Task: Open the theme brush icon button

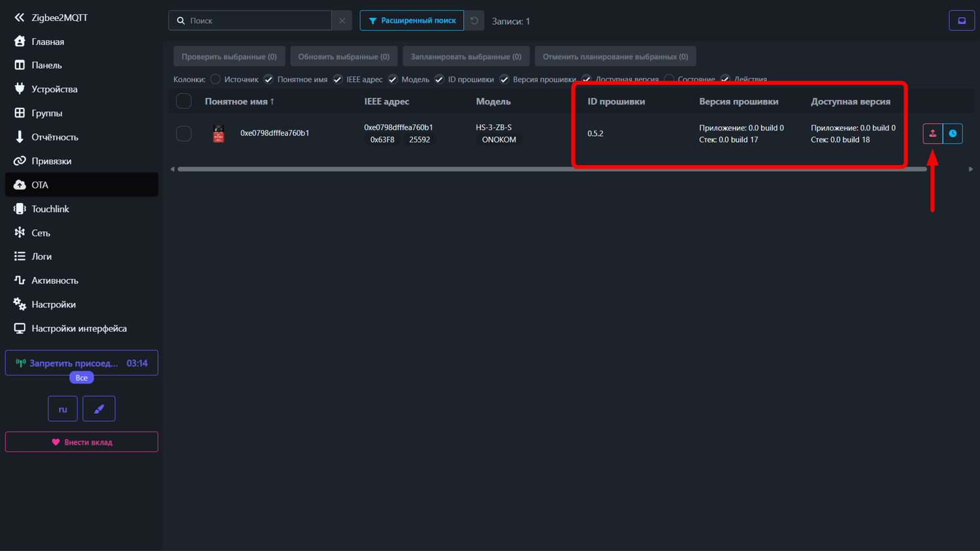Action: [99, 409]
